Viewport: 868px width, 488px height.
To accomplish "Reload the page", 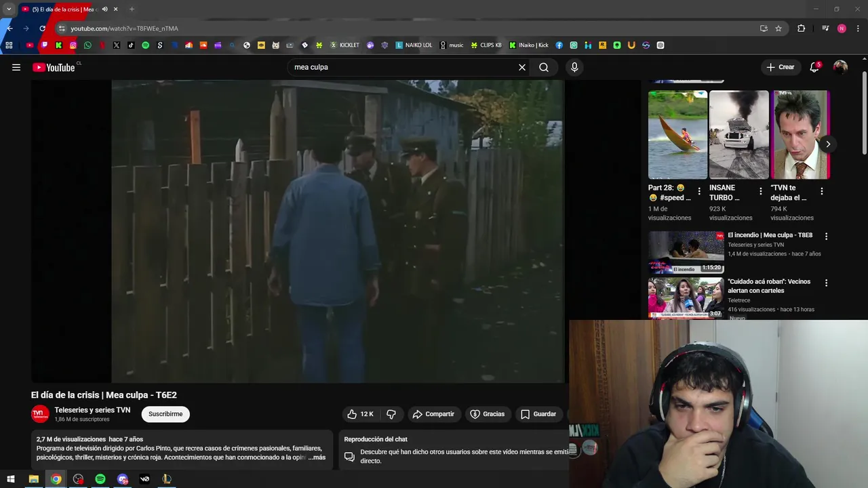I will tap(42, 28).
